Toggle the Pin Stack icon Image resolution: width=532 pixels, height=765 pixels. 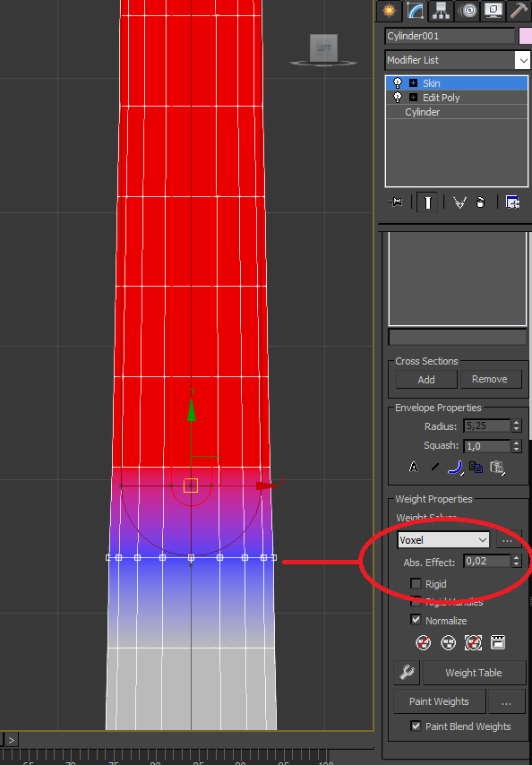[x=395, y=202]
